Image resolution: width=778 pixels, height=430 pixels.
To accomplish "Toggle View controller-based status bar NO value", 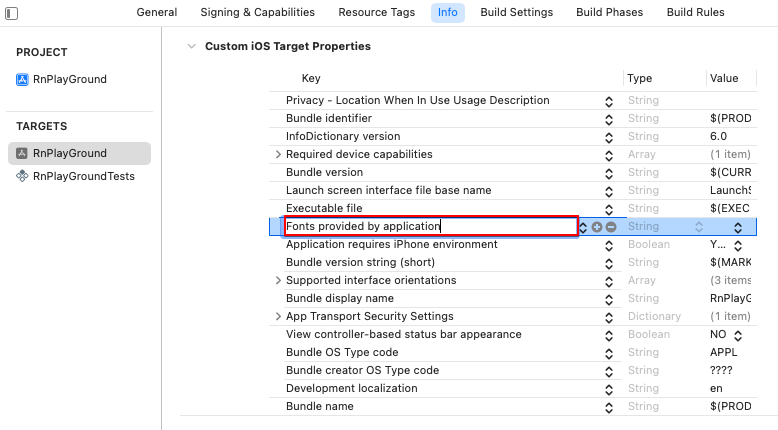I will click(x=738, y=336).
